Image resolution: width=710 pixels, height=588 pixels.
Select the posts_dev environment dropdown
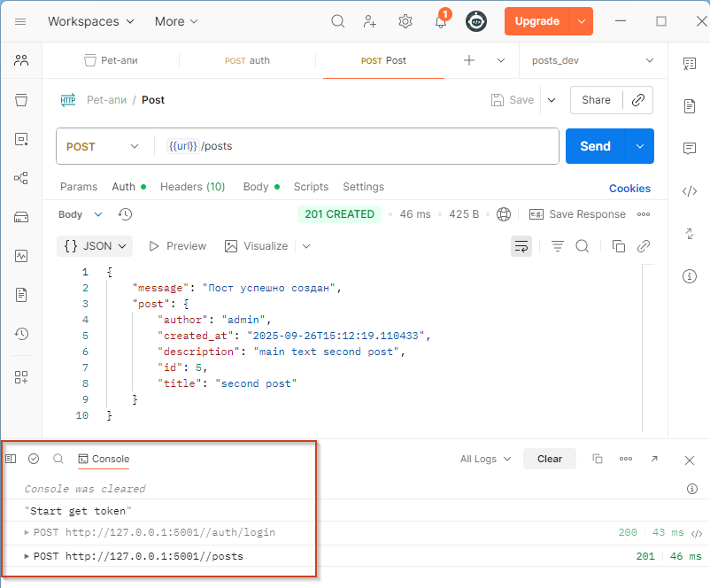[593, 60]
